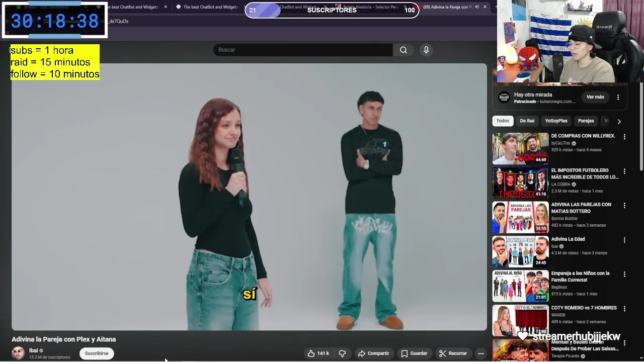644x362 pixels.
Task: Open 'DE COMPRAS CON WILLYREX' thumbnail
Action: (x=520, y=148)
